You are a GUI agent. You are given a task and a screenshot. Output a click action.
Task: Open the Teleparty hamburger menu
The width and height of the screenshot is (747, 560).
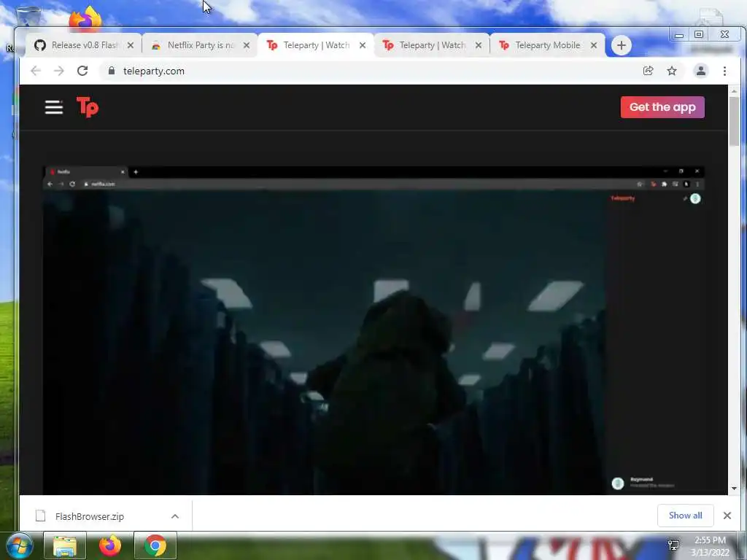click(x=54, y=107)
